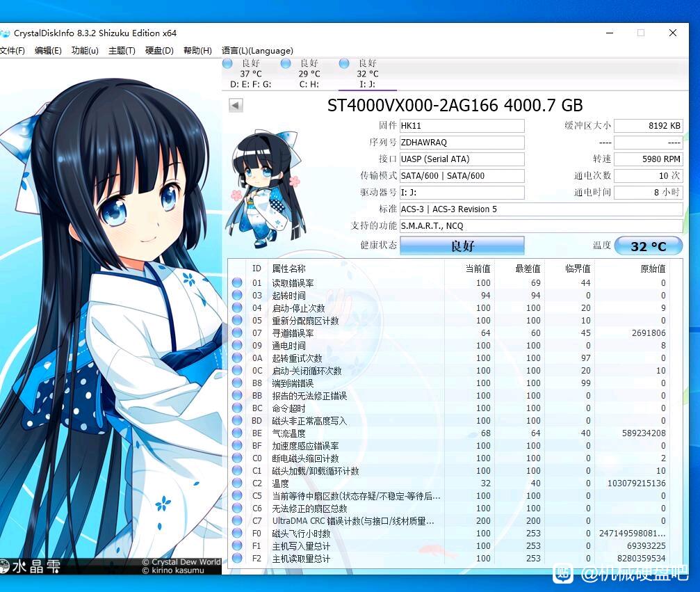Image resolution: width=700 pixels, height=592 pixels.
Task: Open the 文件(F) menu
Action: [x=12, y=51]
